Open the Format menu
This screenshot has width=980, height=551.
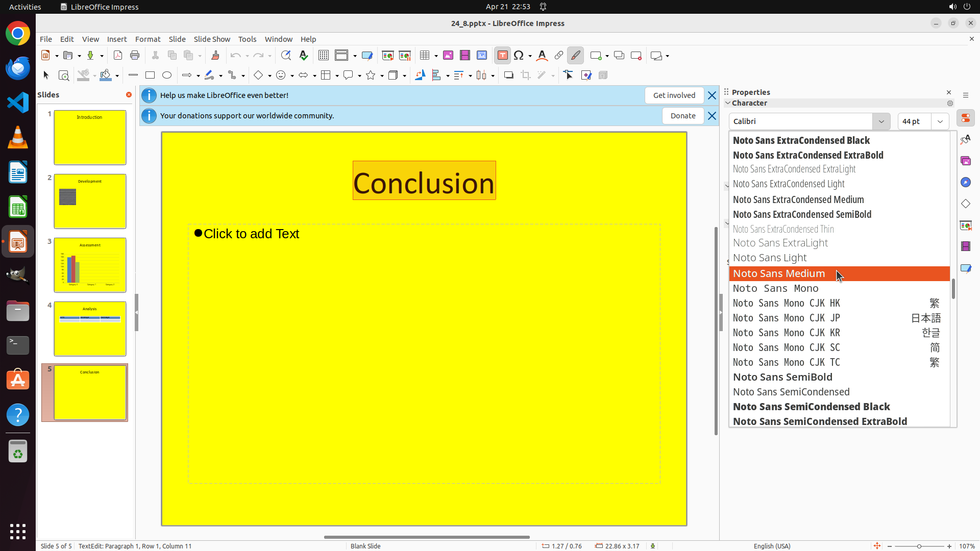click(x=148, y=39)
